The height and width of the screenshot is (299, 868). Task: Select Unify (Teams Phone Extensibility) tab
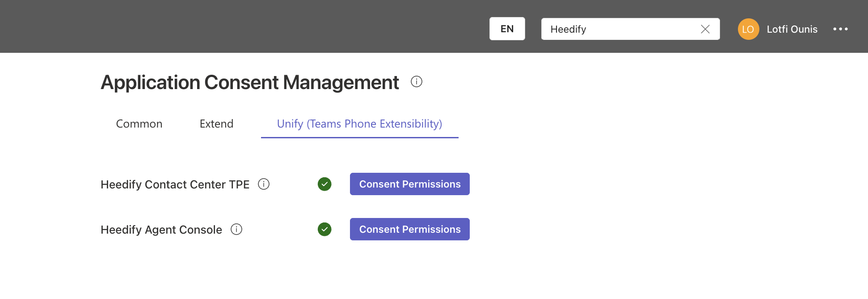click(359, 124)
